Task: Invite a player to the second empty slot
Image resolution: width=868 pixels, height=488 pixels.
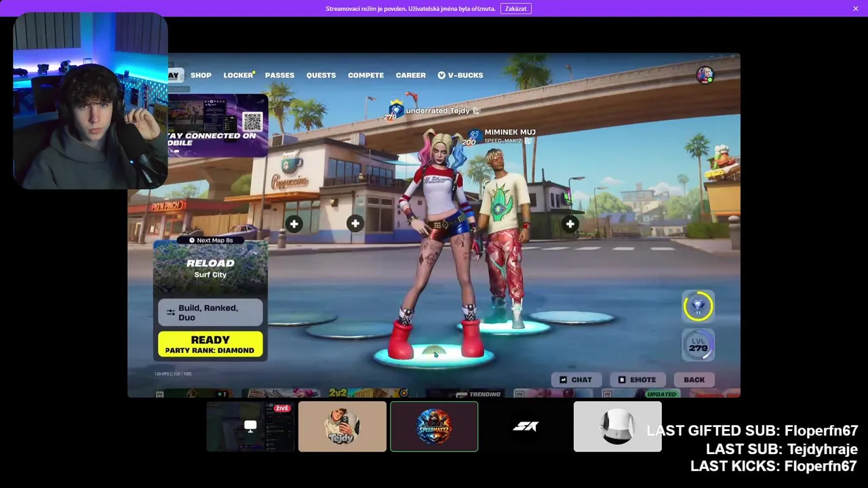Action: pos(355,224)
